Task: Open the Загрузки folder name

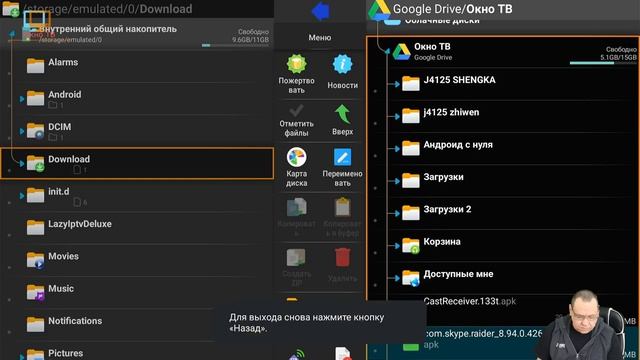Action: 443,177
